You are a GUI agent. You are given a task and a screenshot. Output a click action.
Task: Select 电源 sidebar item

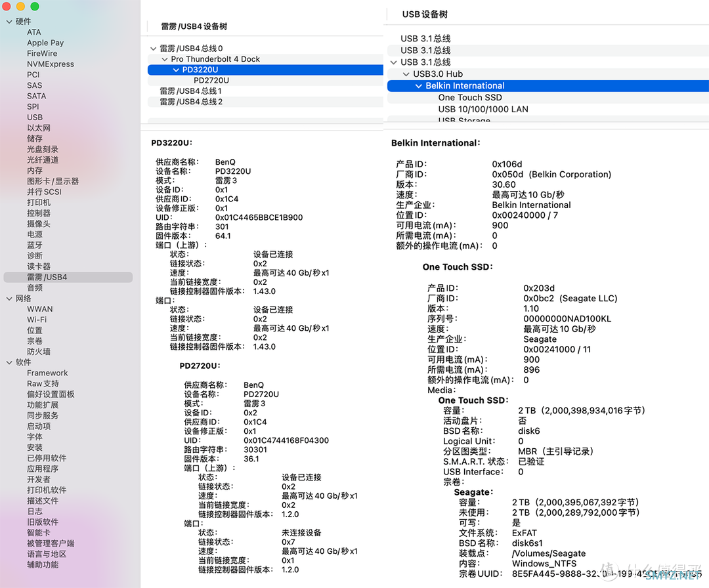[35, 234]
